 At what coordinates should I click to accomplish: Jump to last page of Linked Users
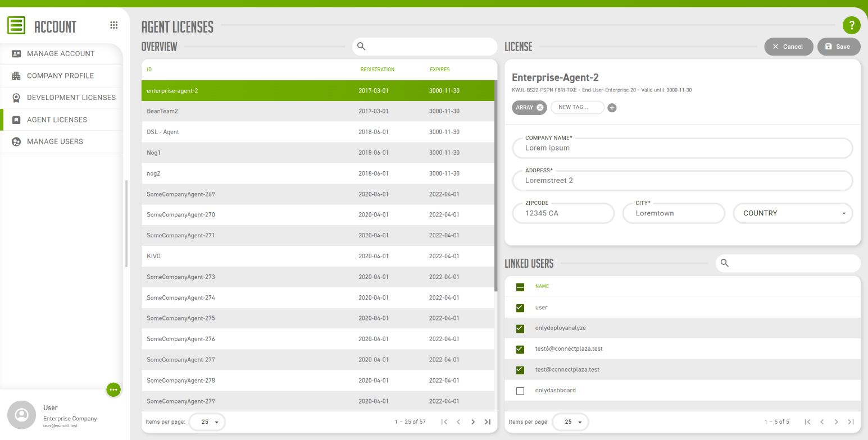[851, 422]
